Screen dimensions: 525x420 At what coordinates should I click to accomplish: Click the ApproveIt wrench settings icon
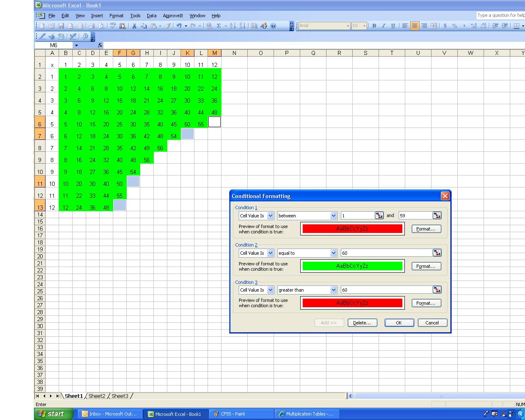[x=84, y=37]
